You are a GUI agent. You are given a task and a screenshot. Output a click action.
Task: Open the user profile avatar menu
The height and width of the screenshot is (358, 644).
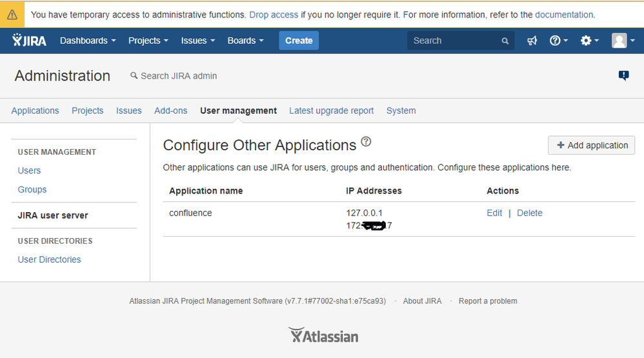click(x=622, y=41)
